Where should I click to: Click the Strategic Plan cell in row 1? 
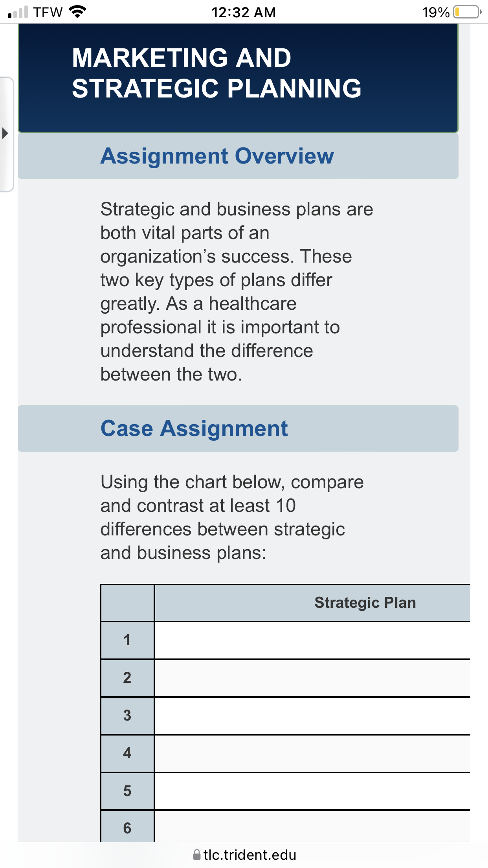313,640
